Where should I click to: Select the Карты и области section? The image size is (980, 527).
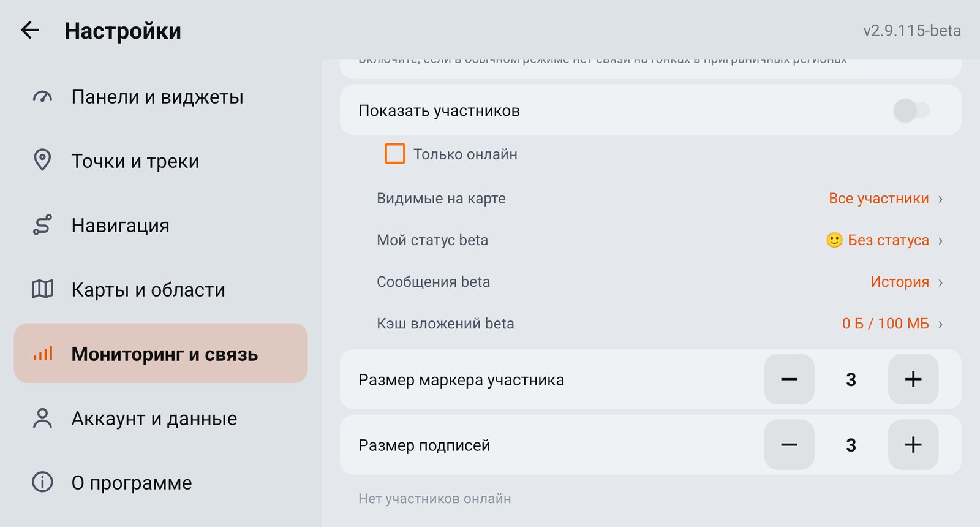(x=160, y=290)
